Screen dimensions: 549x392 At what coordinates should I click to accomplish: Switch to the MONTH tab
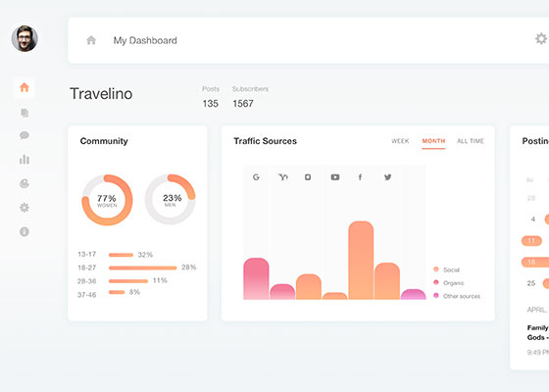[x=433, y=141]
